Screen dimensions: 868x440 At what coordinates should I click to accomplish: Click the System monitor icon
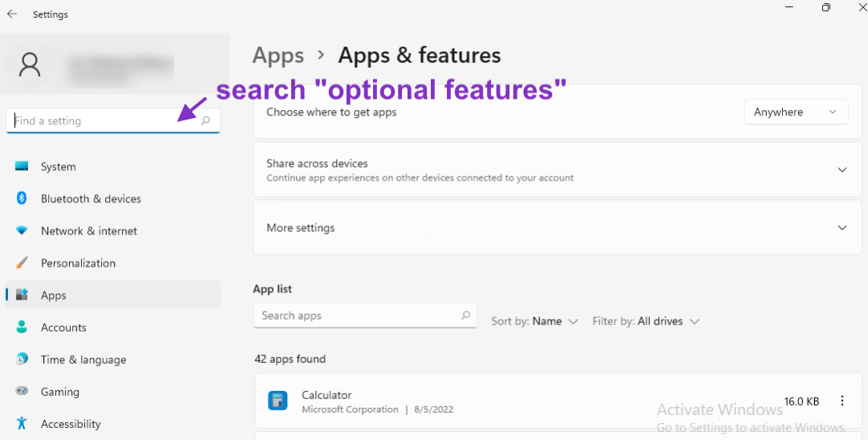coord(22,166)
